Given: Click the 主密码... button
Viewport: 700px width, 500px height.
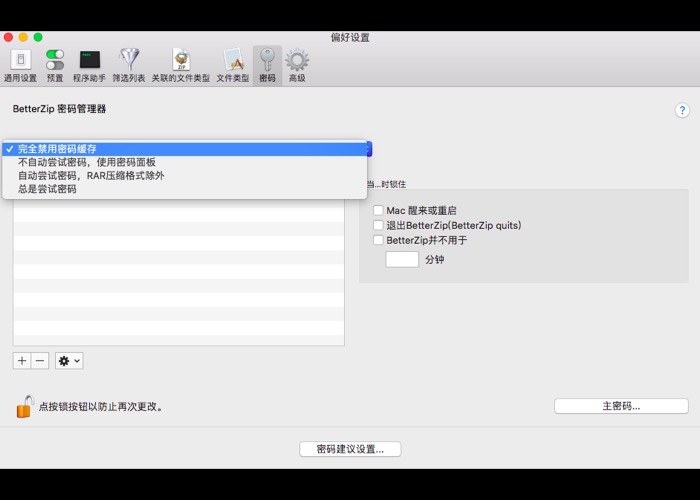Looking at the screenshot, I should 621,406.
